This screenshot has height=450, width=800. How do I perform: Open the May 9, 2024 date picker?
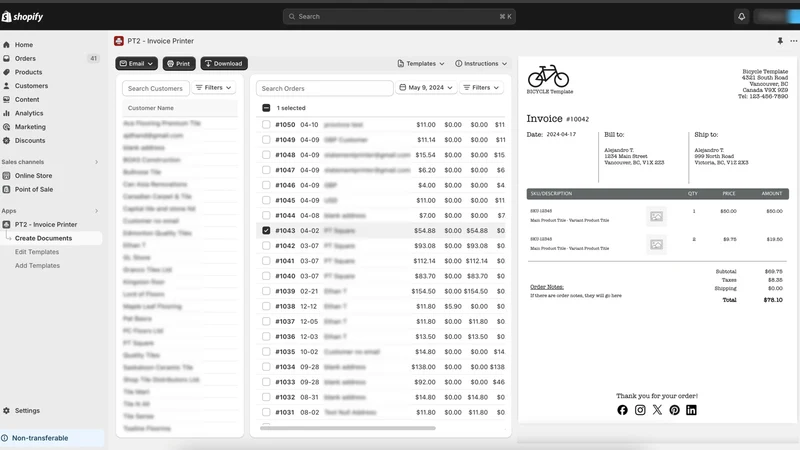click(x=426, y=88)
